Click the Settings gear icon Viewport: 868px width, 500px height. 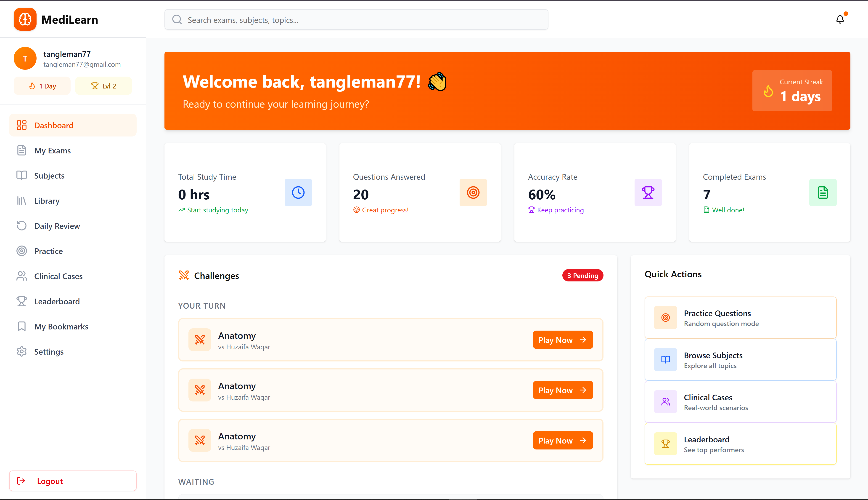point(22,351)
